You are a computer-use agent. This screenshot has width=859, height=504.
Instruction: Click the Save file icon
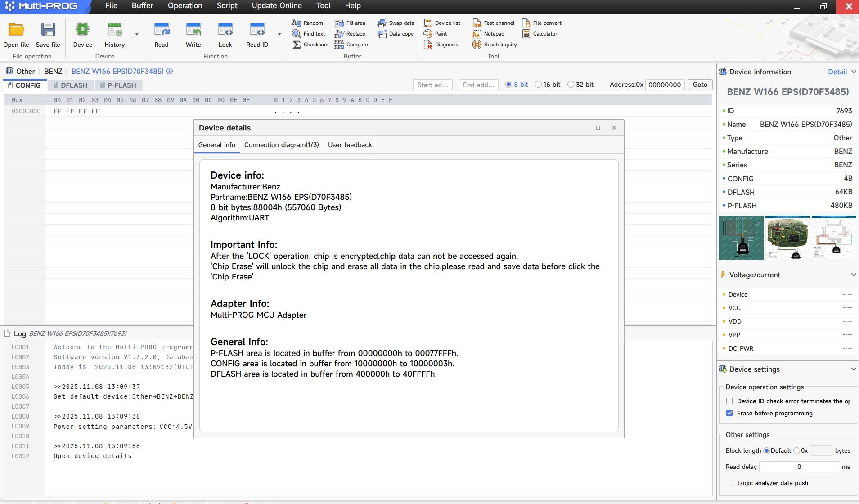click(x=48, y=31)
